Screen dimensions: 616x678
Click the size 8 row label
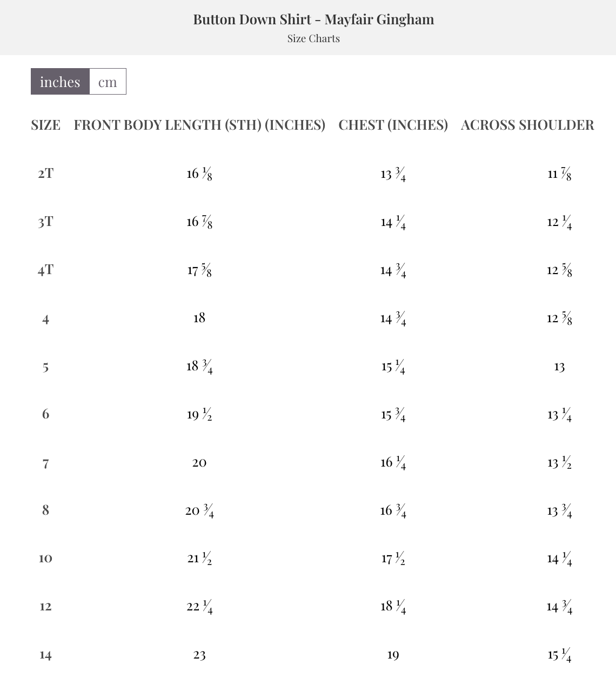pos(45,510)
